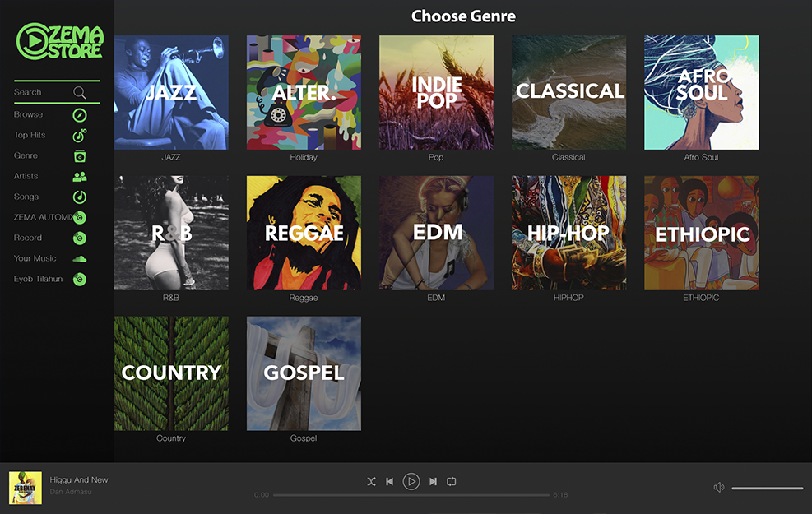Open Songs in the sidebar

click(x=26, y=197)
